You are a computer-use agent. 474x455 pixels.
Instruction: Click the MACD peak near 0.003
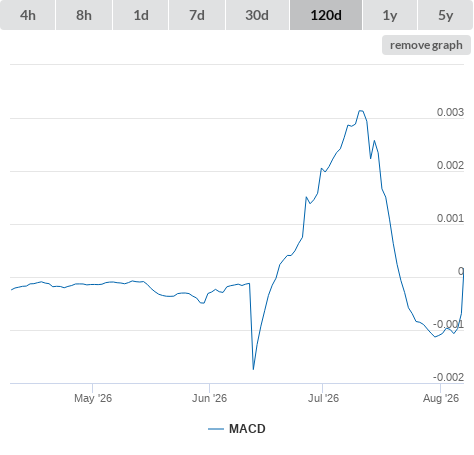(360, 111)
